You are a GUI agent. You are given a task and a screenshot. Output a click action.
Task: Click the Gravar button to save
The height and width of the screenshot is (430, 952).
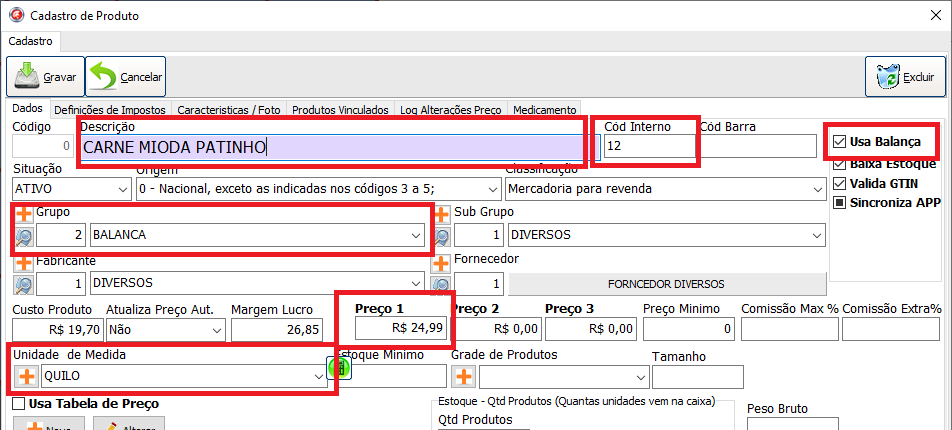click(45, 76)
